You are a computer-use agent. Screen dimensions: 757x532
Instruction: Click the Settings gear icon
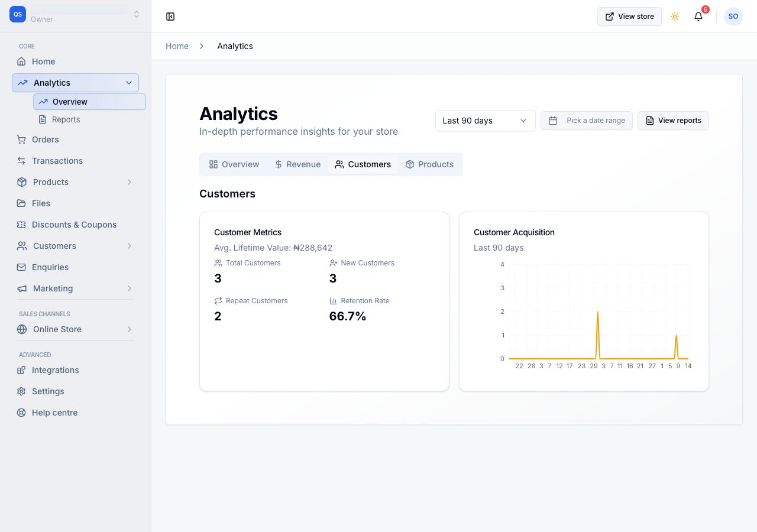(x=21, y=391)
